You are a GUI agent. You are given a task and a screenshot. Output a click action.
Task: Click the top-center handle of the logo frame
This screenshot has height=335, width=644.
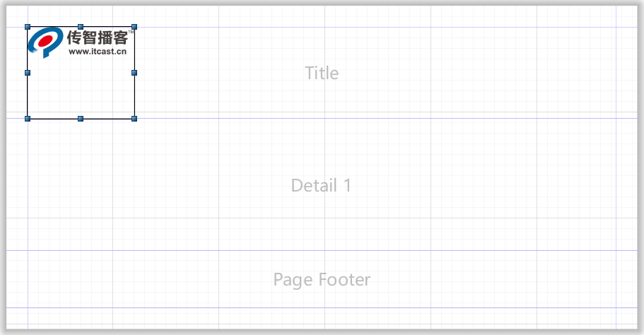[81, 27]
